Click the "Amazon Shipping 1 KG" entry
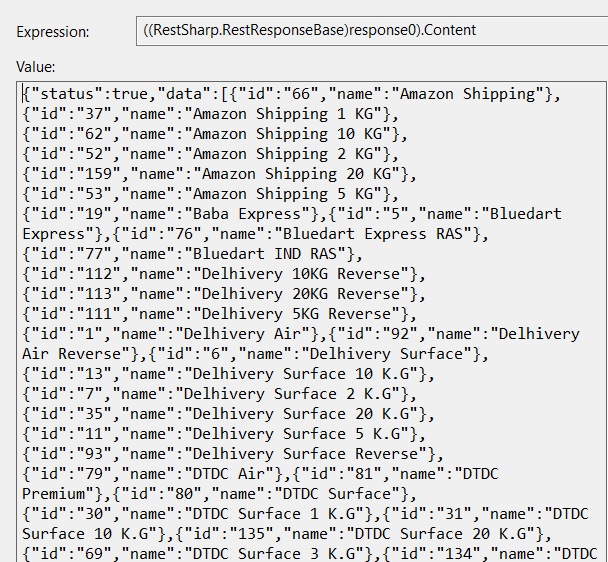This screenshot has width=608, height=562. [x=210, y=114]
